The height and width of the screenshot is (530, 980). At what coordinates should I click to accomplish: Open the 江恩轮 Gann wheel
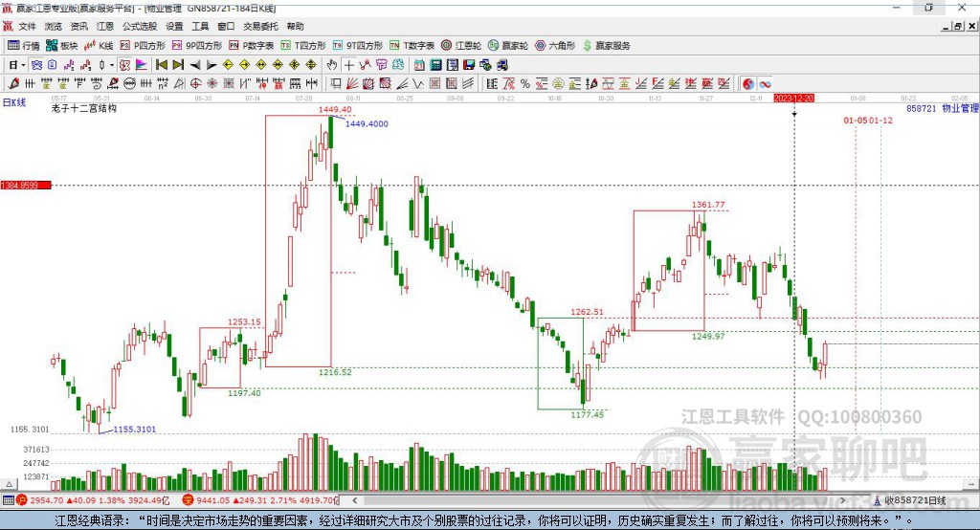pyautogui.click(x=461, y=46)
